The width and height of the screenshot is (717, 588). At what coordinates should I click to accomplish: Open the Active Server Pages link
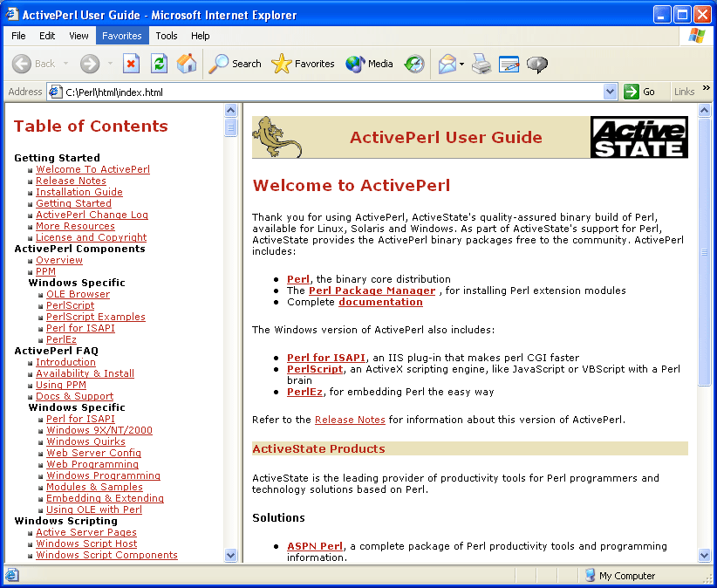86,532
